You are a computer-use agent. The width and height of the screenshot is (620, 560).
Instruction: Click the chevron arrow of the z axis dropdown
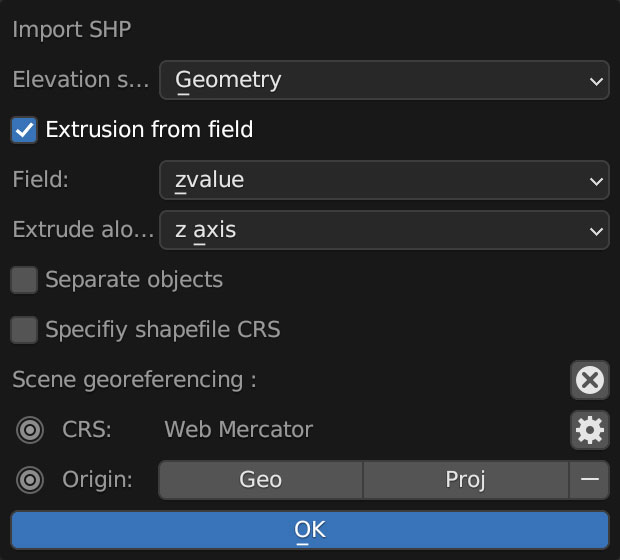[596, 231]
